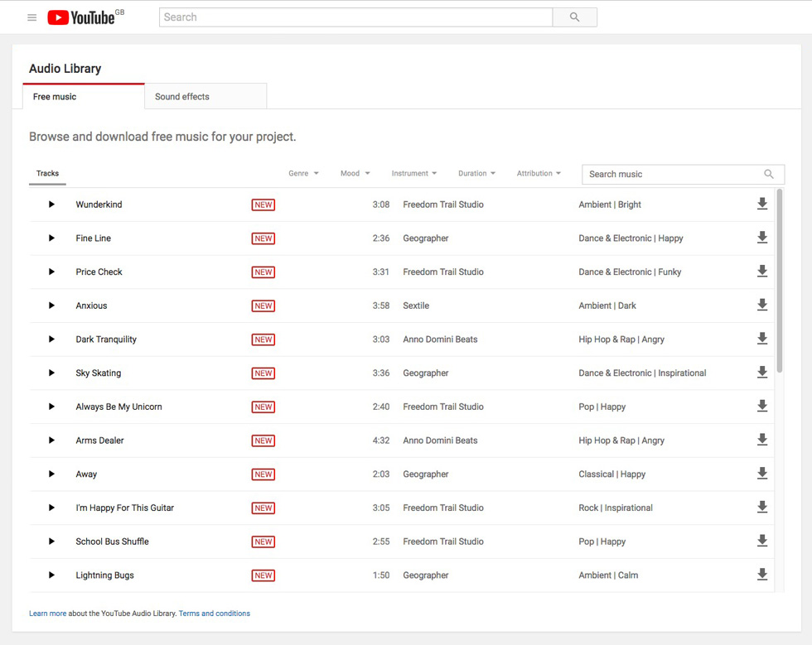The height and width of the screenshot is (645, 812).
Task: Play the Arms Dealer track
Action: [x=51, y=440]
